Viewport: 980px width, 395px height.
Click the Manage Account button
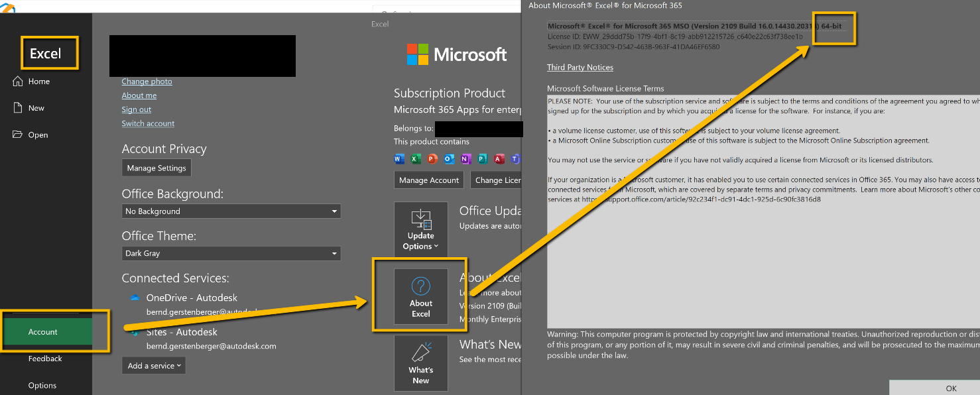point(429,180)
